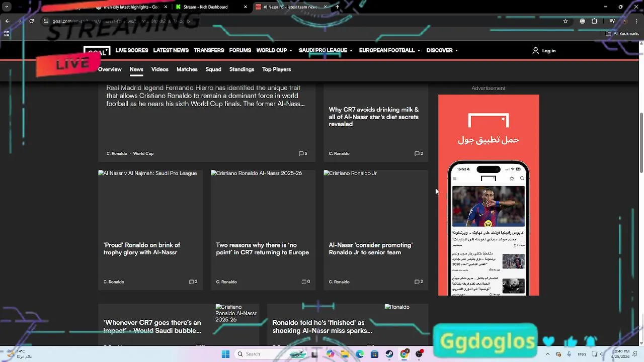Open the Chrome extensions puzzle icon

coord(595,21)
